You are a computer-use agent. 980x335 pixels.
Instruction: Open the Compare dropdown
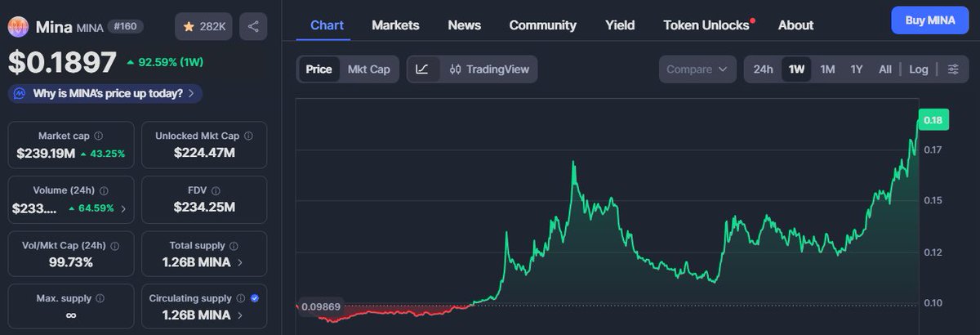697,69
